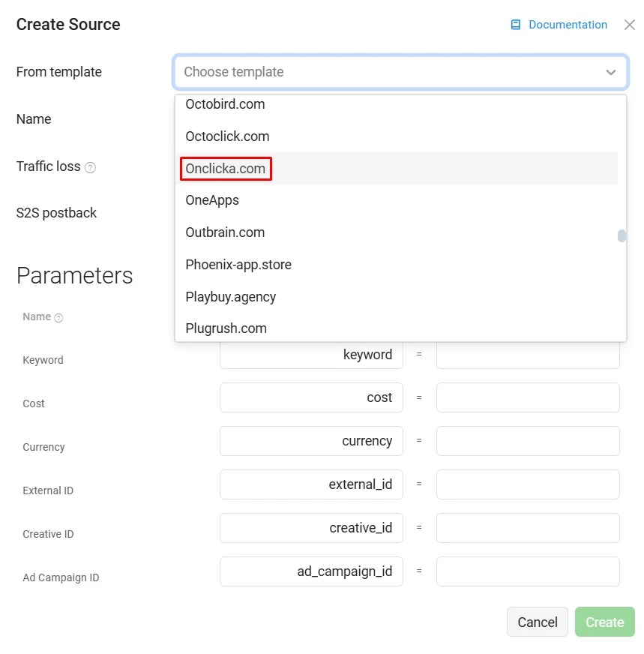The height and width of the screenshot is (654, 644).
Task: Choose Octobird.com template option
Action: 225,104
